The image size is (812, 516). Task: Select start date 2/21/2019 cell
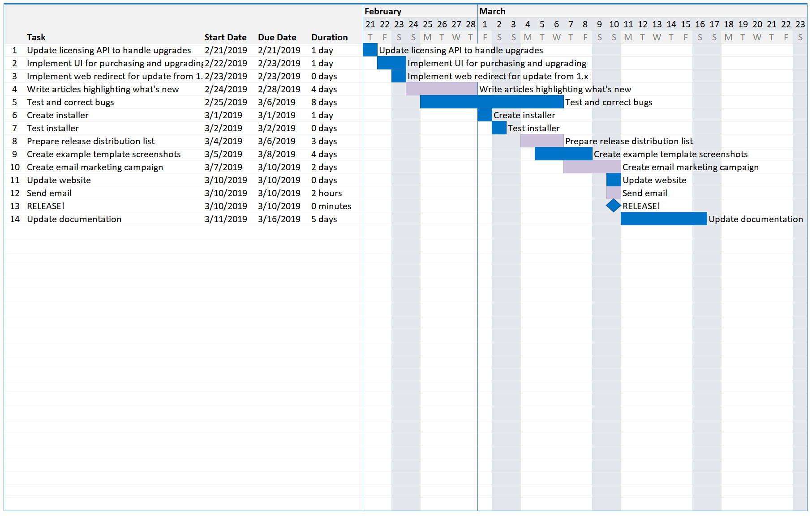[x=226, y=50]
